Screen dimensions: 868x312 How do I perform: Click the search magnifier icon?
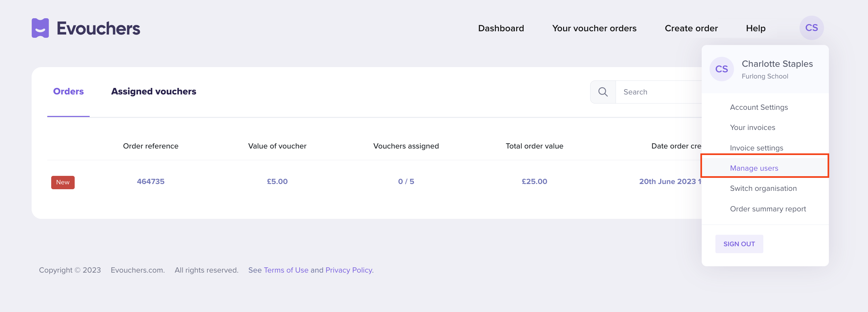coord(603,92)
